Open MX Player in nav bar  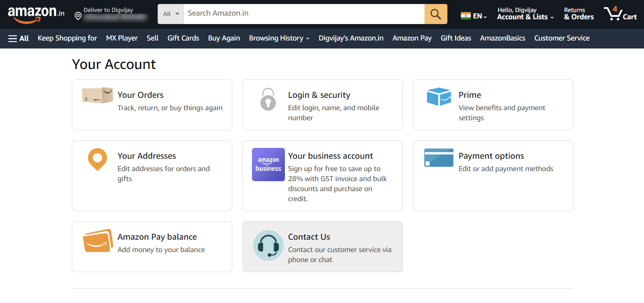(x=122, y=38)
